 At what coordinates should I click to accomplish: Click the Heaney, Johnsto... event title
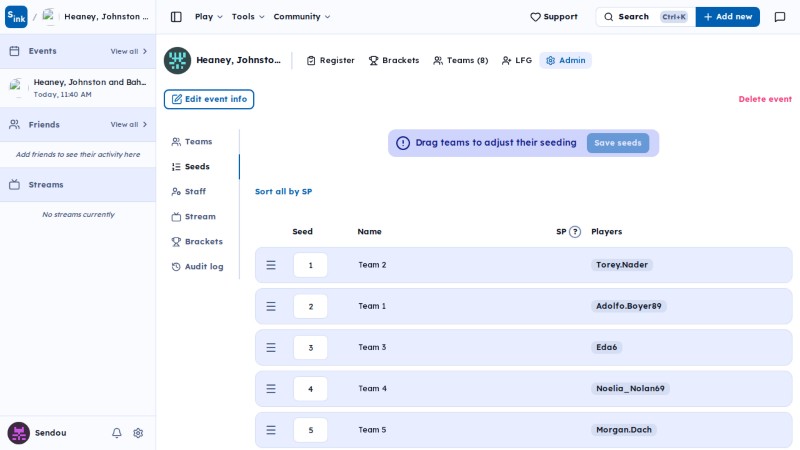click(x=238, y=60)
